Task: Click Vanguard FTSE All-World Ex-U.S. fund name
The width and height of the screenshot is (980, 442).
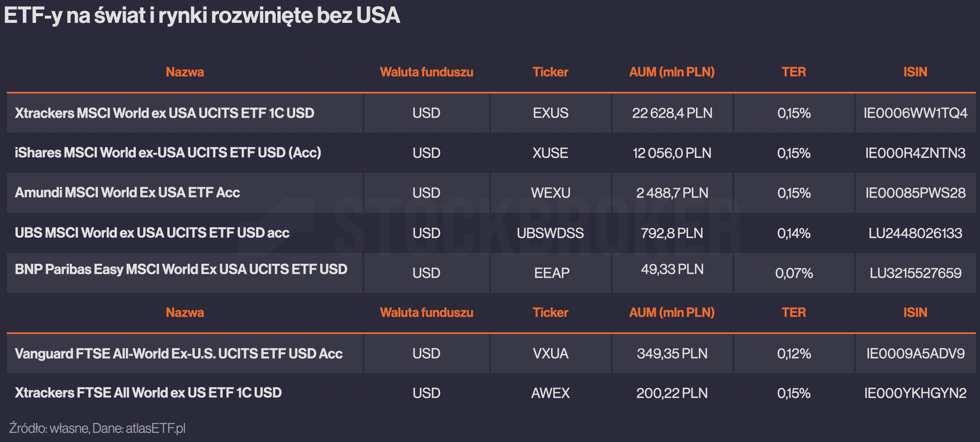Action: point(179,354)
